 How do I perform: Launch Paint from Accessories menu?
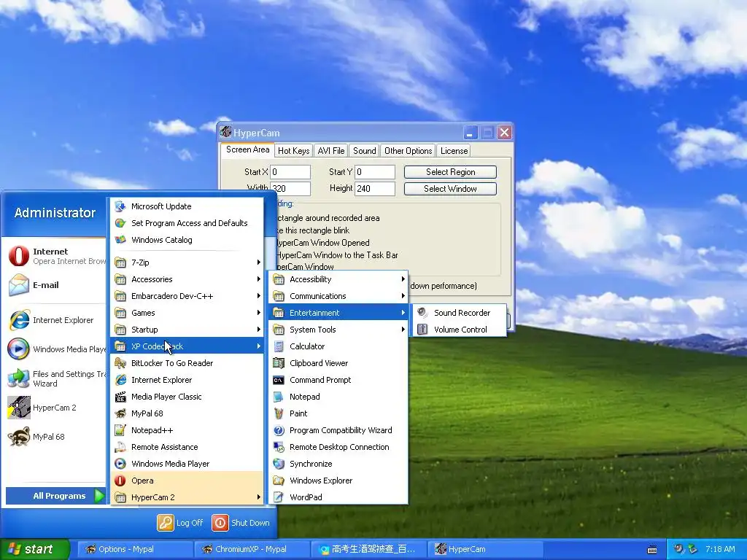click(x=338, y=413)
